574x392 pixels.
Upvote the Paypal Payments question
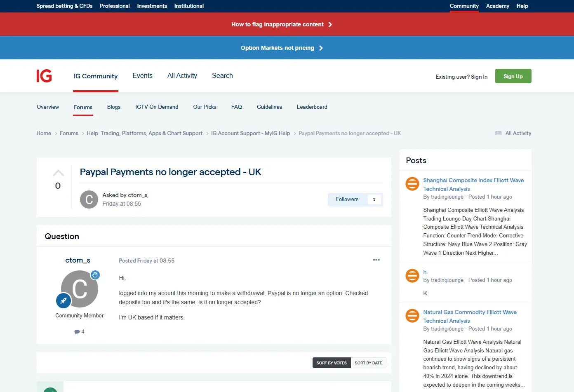coord(58,173)
